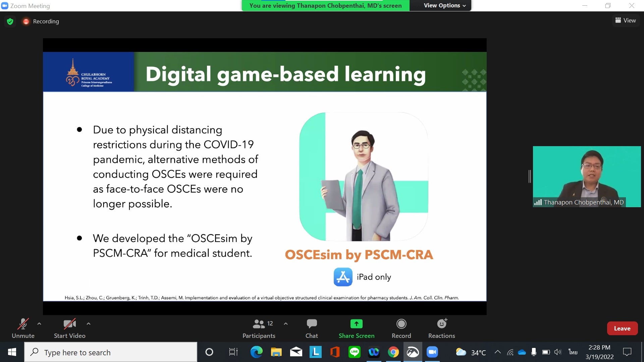Select Thanapon Chobpenthai's video thumbnail
Image resolution: width=644 pixels, height=362 pixels.
(x=587, y=177)
